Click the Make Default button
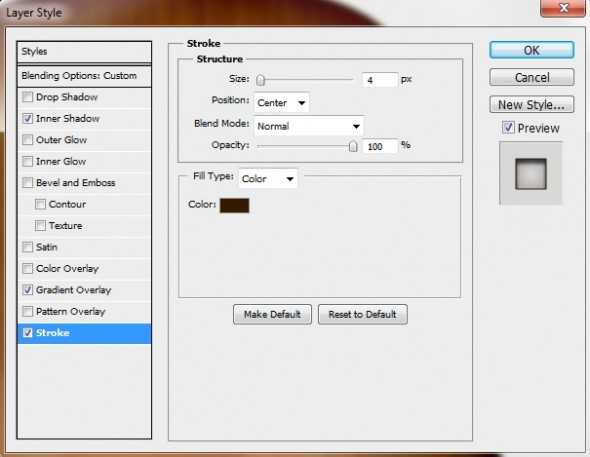Viewport: 590px width, 457px height. [272, 314]
